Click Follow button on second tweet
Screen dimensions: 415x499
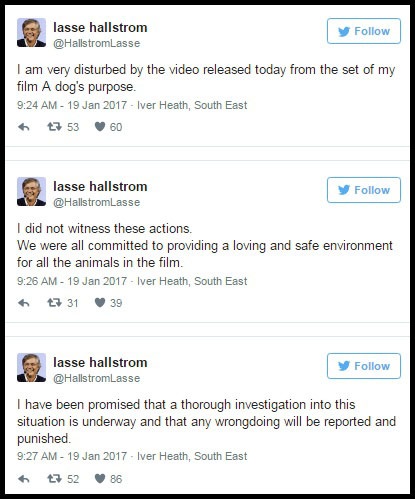pyautogui.click(x=364, y=190)
